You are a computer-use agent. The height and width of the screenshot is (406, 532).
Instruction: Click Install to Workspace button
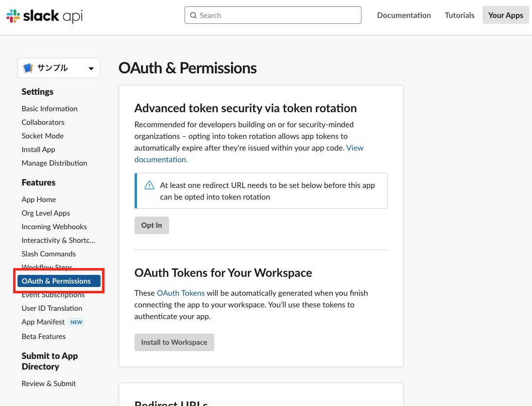[x=174, y=342]
